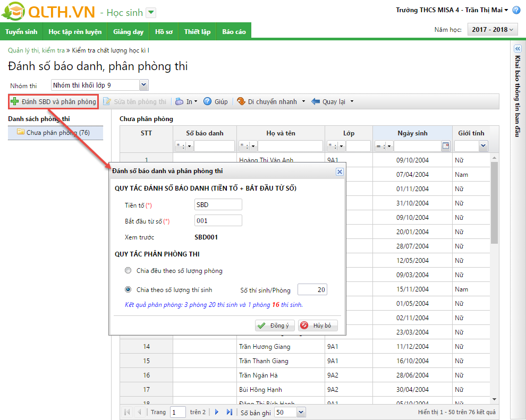Click the Số báo danh filter text box
Screen dimensions: 526x420
tap(214, 146)
